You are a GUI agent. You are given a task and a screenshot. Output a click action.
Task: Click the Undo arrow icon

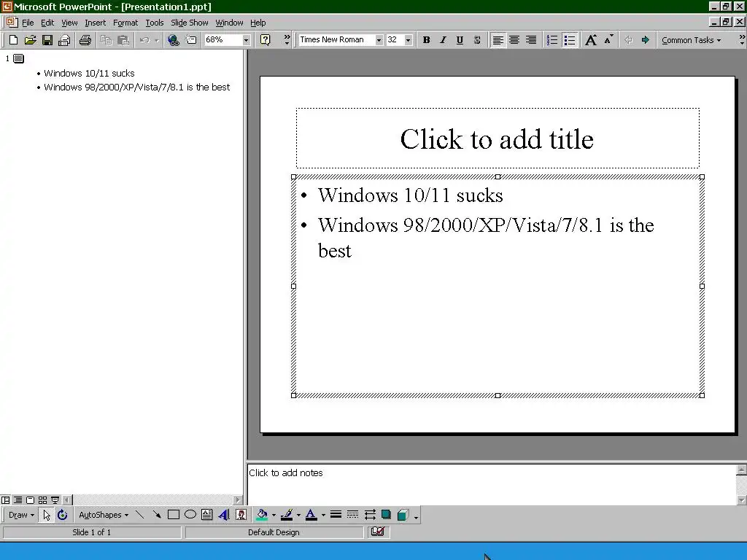[144, 40]
